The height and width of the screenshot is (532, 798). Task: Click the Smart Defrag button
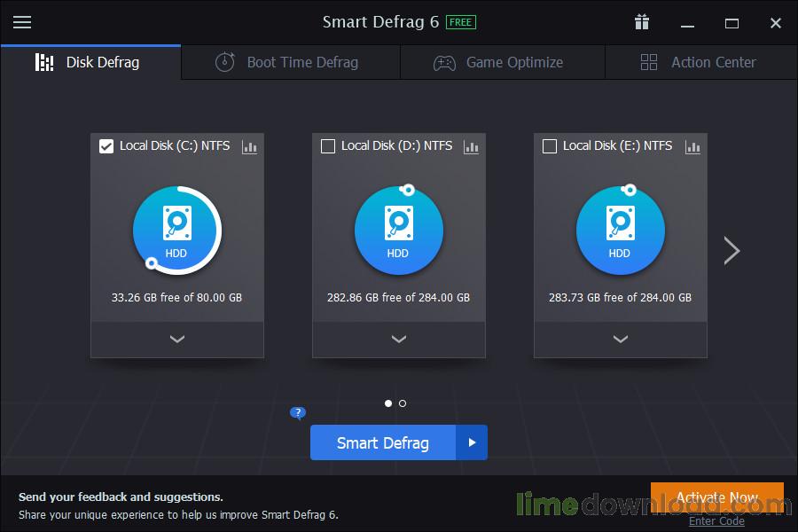pyautogui.click(x=383, y=442)
